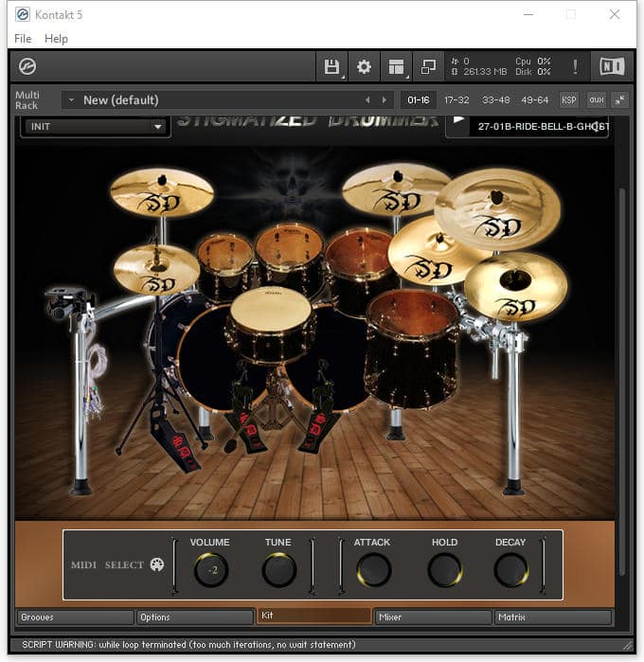Image resolution: width=644 pixels, height=662 pixels.
Task: Show channels 49-64 page
Action: (x=535, y=100)
